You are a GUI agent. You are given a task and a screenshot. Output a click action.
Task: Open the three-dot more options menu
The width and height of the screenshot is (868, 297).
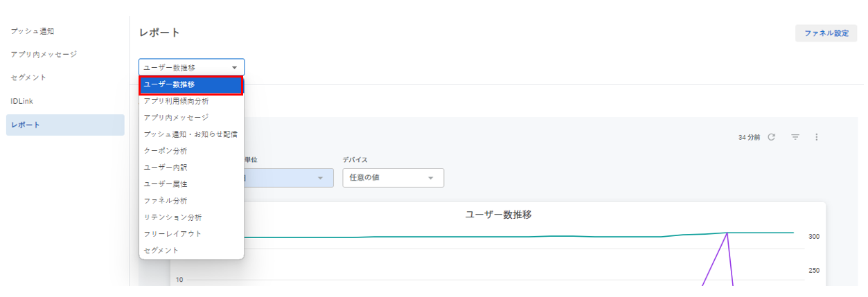click(x=817, y=138)
